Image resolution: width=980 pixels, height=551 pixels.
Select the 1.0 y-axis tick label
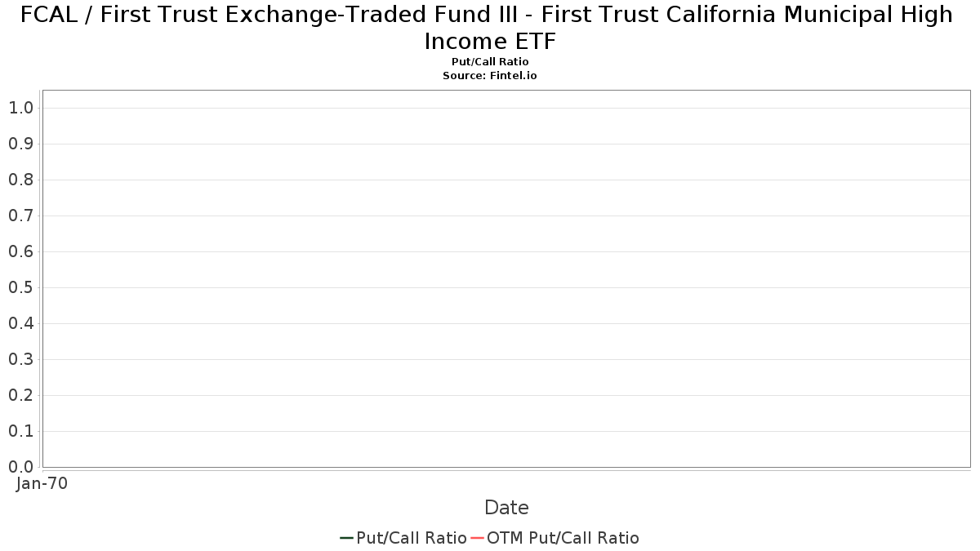(20, 108)
